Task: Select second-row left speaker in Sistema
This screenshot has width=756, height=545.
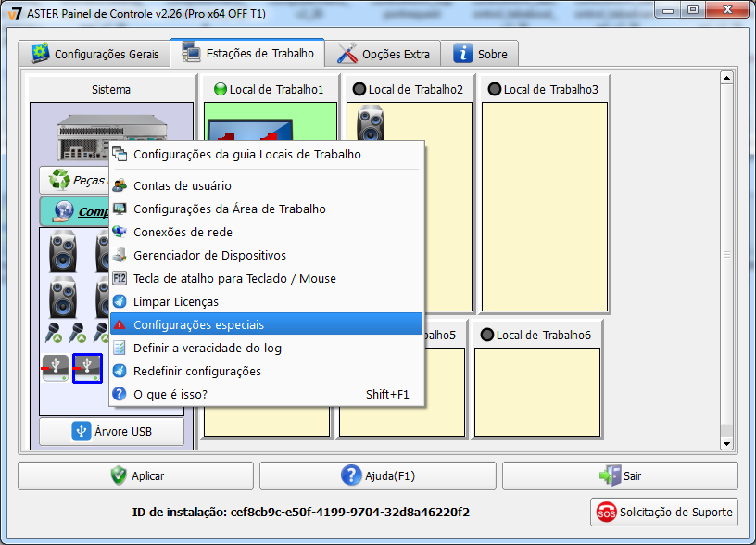Action: [x=63, y=296]
